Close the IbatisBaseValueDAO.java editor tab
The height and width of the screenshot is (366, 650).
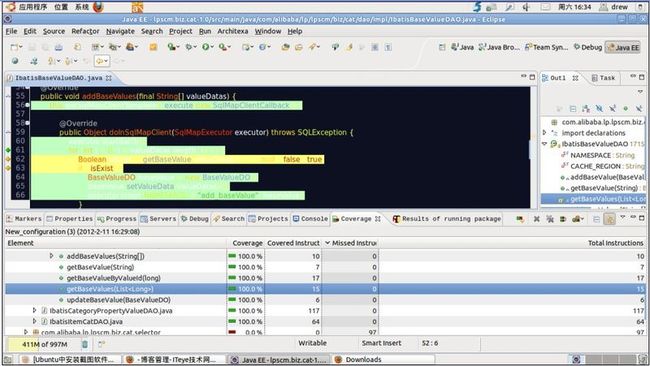pos(109,78)
